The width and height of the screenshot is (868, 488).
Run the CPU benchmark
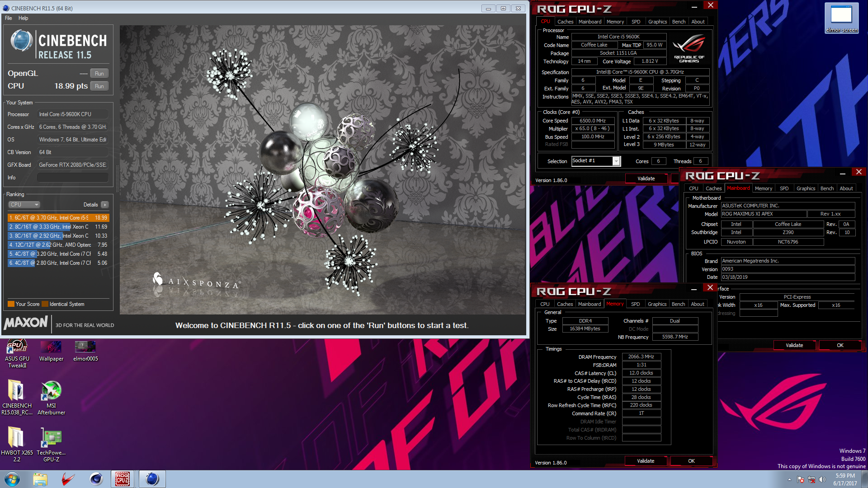(x=99, y=86)
